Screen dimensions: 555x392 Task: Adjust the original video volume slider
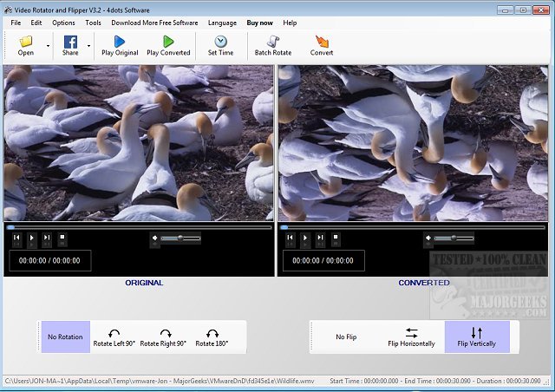[180, 238]
